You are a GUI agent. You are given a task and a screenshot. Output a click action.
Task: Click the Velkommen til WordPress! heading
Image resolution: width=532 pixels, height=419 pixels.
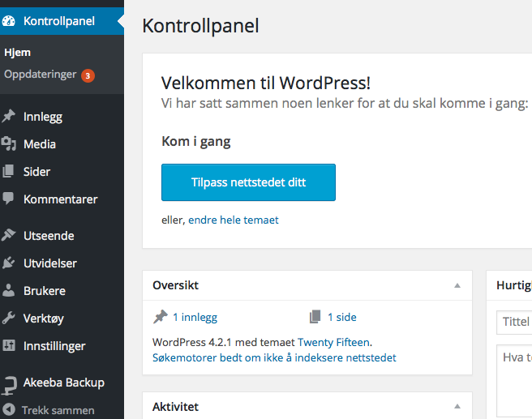coord(266,83)
